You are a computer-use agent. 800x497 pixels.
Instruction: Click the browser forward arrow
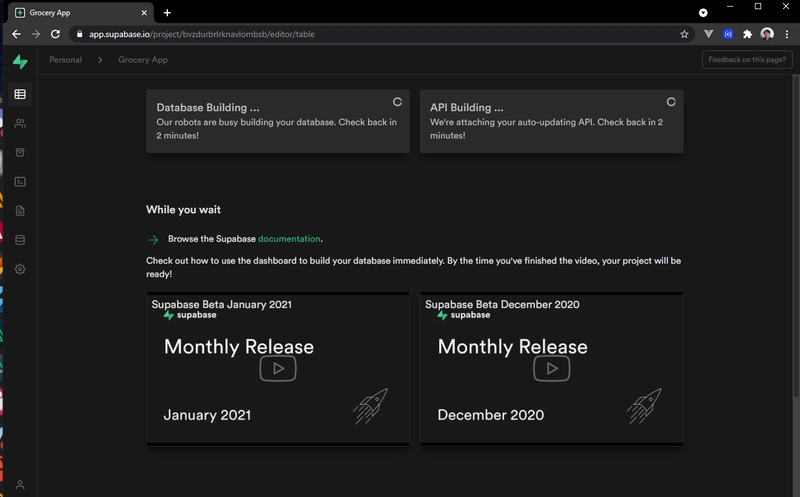click(x=36, y=34)
